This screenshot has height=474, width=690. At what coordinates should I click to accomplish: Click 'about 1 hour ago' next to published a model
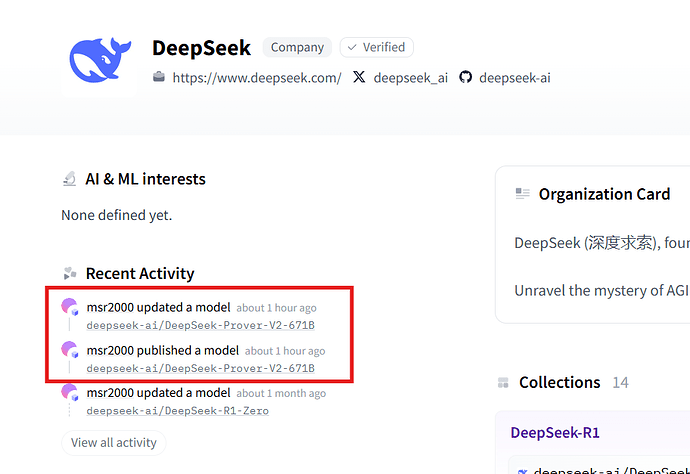(285, 351)
